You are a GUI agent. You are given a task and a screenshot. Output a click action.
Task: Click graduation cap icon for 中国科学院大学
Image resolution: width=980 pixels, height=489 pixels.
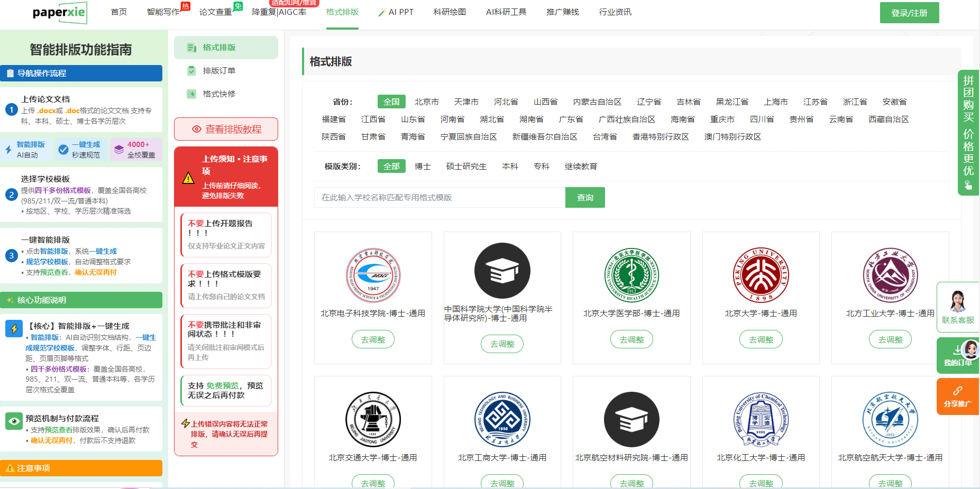click(502, 271)
